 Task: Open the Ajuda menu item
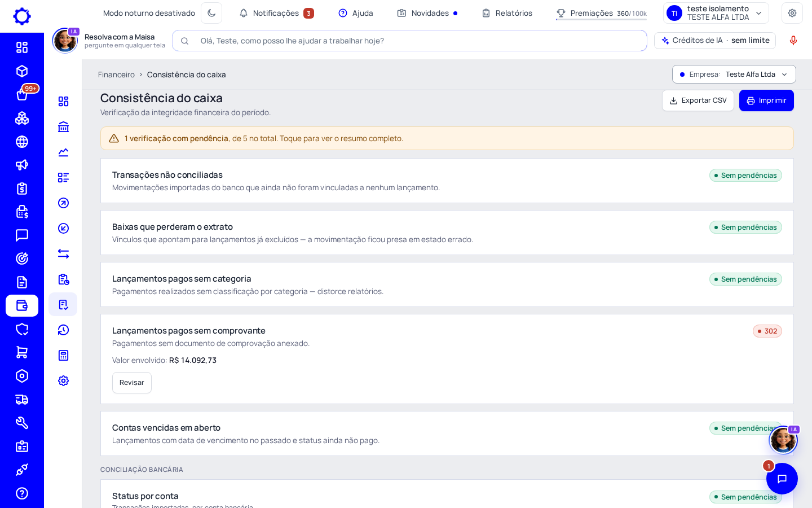pyautogui.click(x=356, y=13)
